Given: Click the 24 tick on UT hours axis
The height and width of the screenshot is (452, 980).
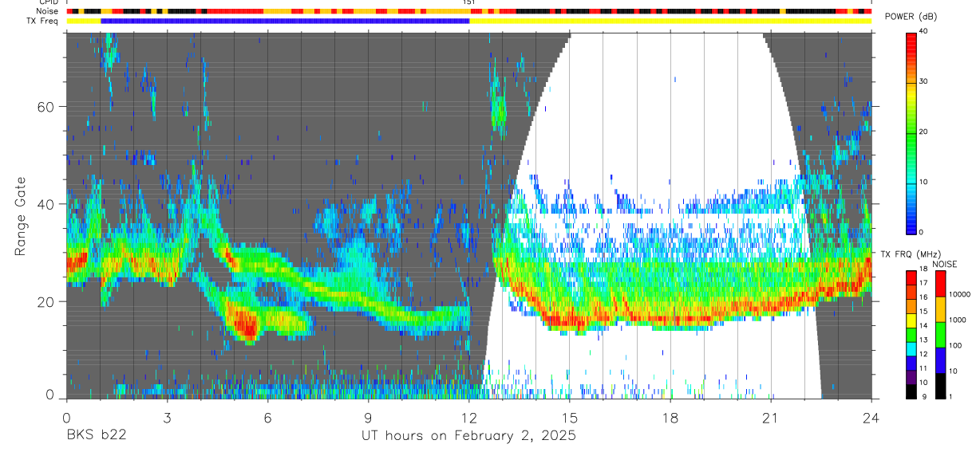Looking at the screenshot, I should [871, 417].
